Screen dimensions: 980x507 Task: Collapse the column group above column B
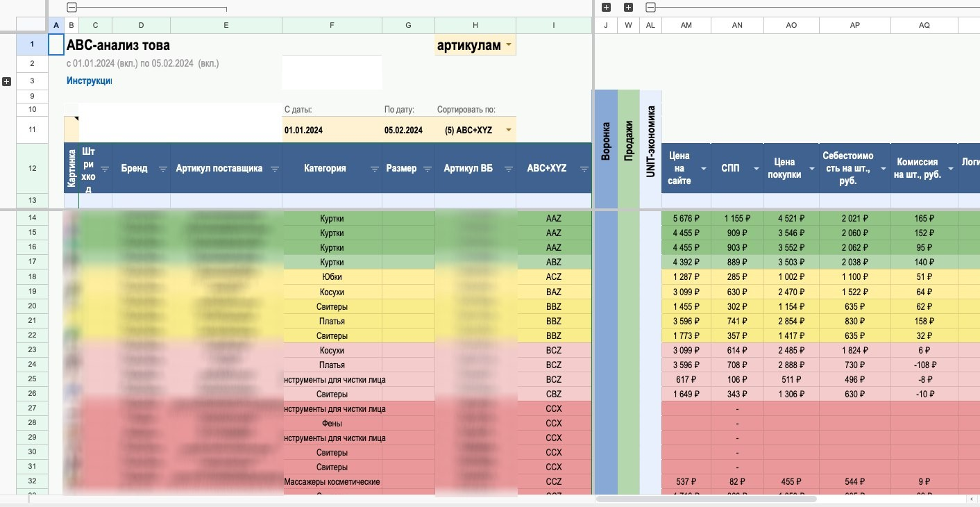tap(71, 8)
